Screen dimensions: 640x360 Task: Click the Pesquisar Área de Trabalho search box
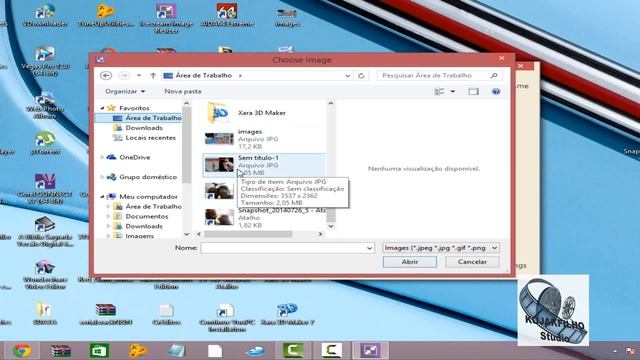(439, 76)
